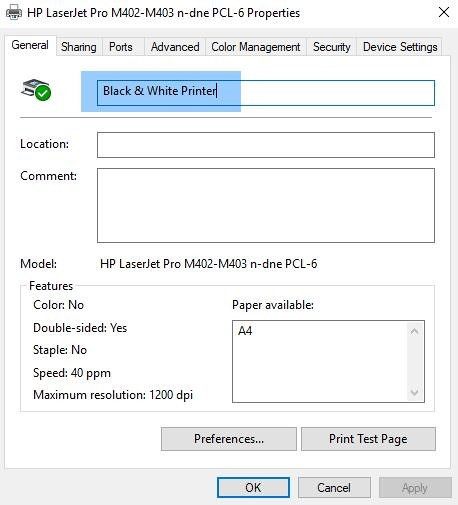Open the Device Settings tab
This screenshot has width=458, height=505.
tap(400, 47)
